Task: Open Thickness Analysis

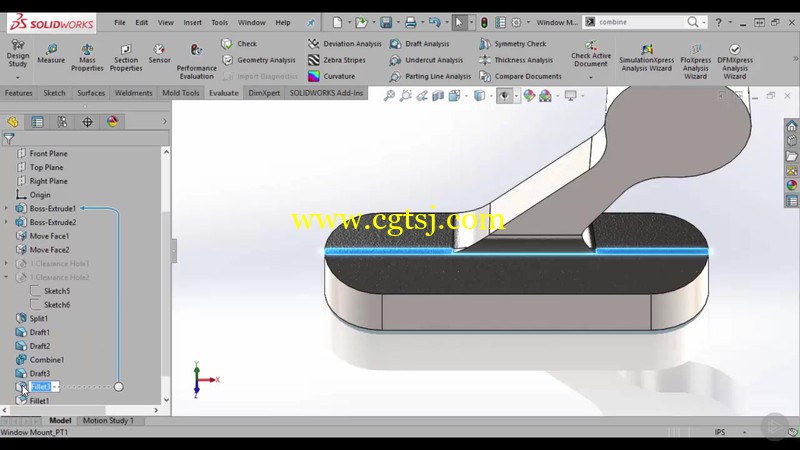Action: 516,60
